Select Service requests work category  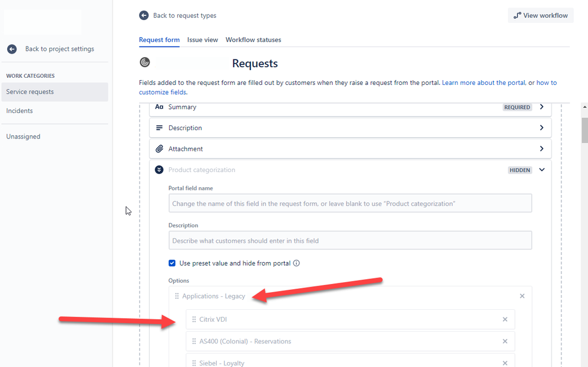(55, 92)
